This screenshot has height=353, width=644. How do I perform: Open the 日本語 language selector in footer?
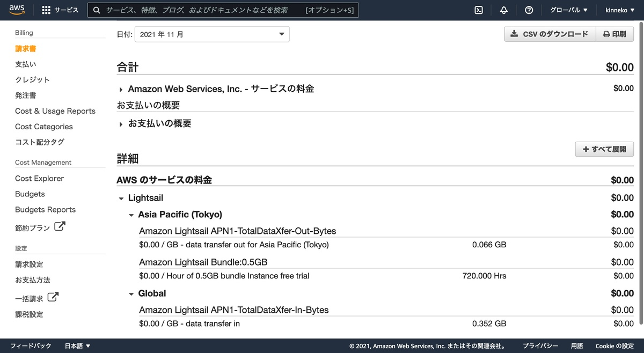point(78,346)
